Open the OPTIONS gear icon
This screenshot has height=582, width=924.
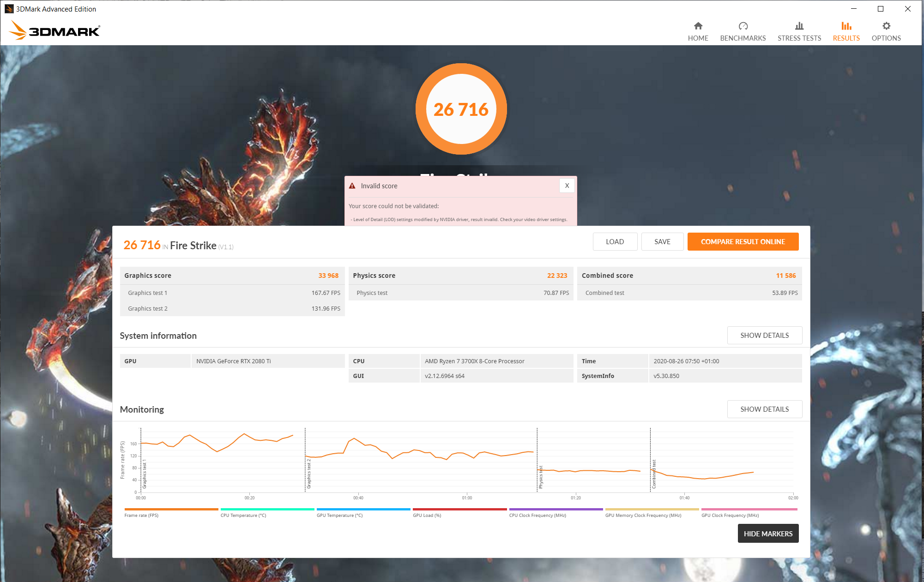[886, 26]
